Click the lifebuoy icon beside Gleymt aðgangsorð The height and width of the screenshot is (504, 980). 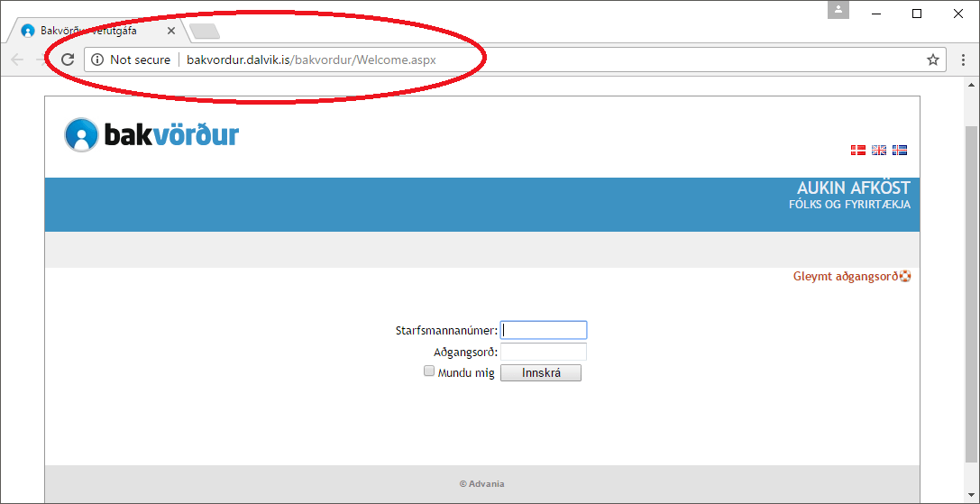point(905,276)
